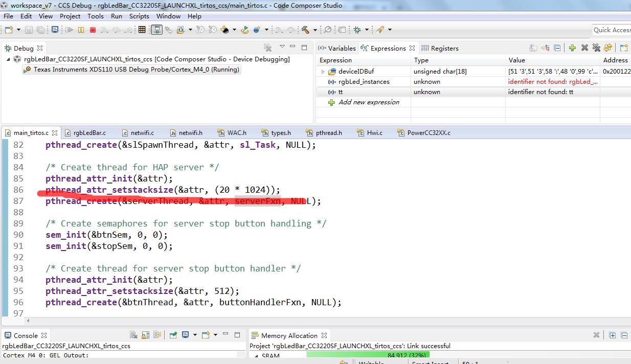631x364 pixels.
Task: Click the Save toolbar icon
Action: click(29, 30)
